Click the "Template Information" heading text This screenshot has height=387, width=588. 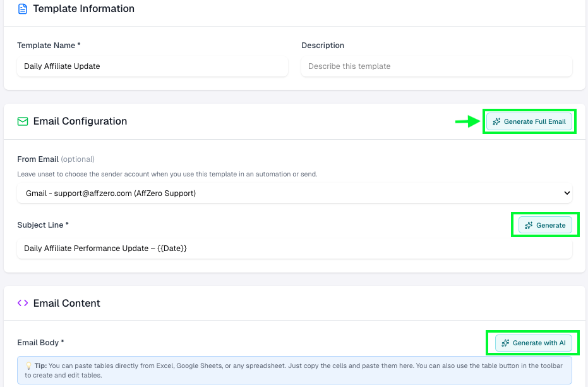point(83,9)
